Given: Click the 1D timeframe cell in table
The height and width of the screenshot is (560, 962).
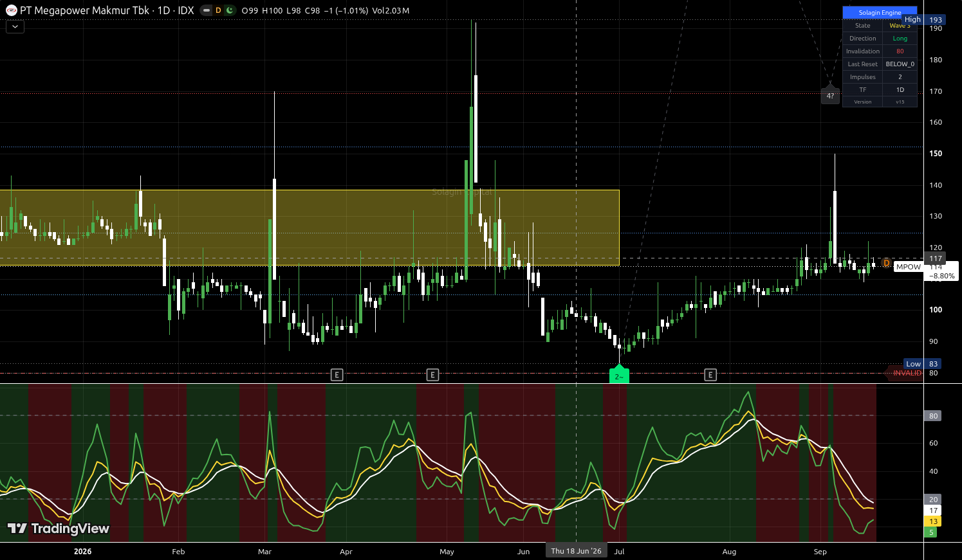Looking at the screenshot, I should [x=900, y=90].
